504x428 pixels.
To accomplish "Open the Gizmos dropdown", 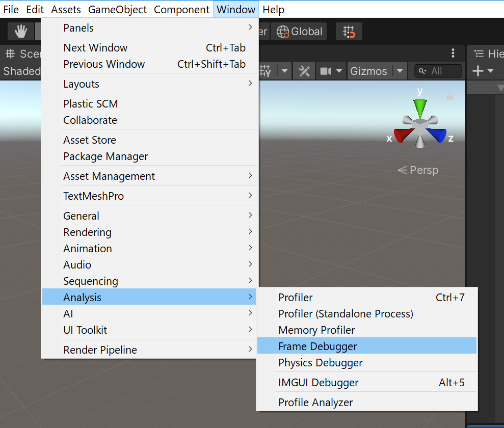I will coord(377,71).
